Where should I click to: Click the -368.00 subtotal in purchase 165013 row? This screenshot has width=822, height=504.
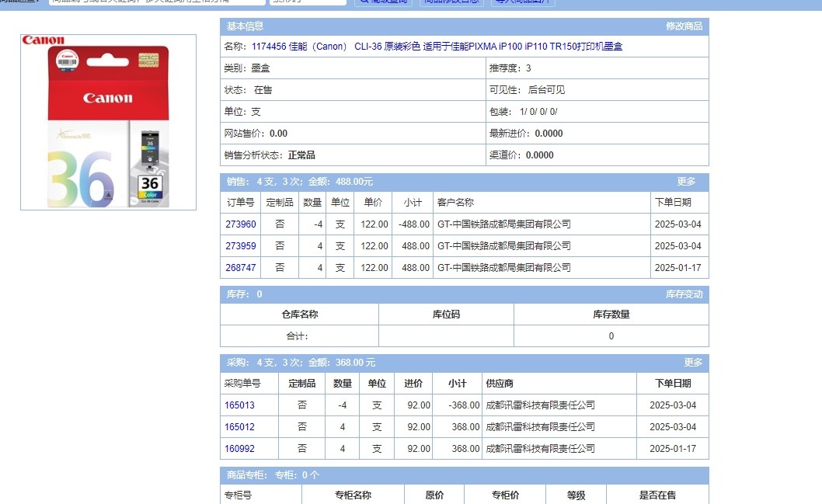(x=464, y=405)
